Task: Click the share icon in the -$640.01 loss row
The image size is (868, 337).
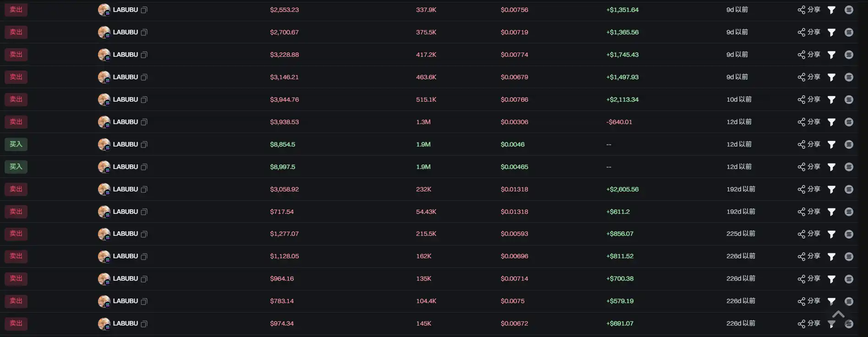Action: pyautogui.click(x=802, y=122)
